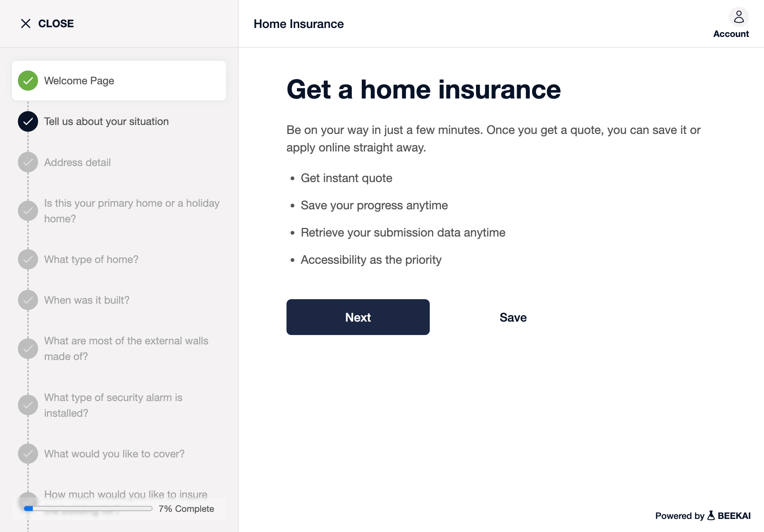764x532 pixels.
Task: Click the green Welcome Page checkmark icon
Action: click(28, 81)
